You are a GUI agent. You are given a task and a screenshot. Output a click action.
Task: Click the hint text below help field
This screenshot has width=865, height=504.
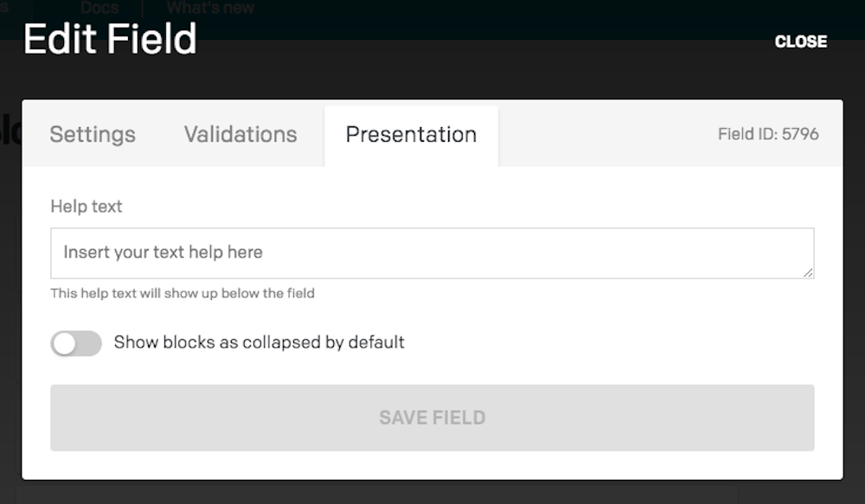click(183, 293)
